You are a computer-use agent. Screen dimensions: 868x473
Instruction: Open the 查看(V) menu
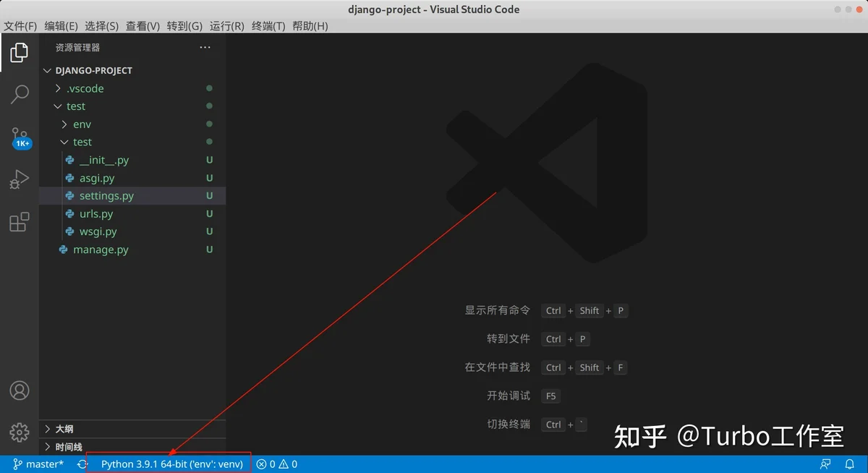click(142, 26)
